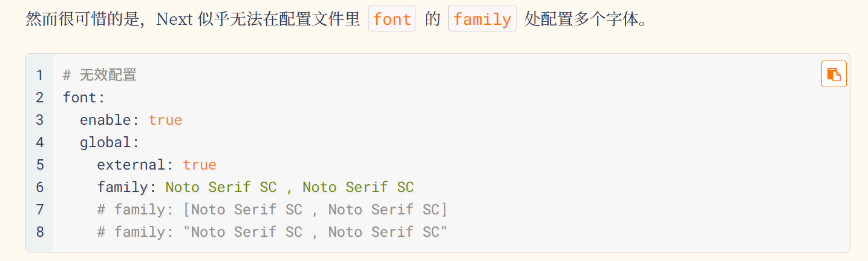Select line number 2 in the gutter
This screenshot has width=868, height=261.
tap(40, 97)
